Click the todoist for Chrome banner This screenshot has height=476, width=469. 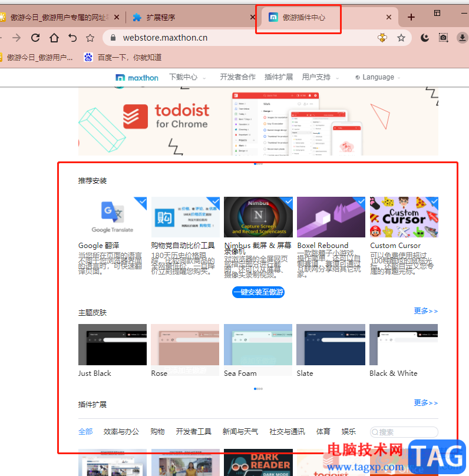pos(258,121)
